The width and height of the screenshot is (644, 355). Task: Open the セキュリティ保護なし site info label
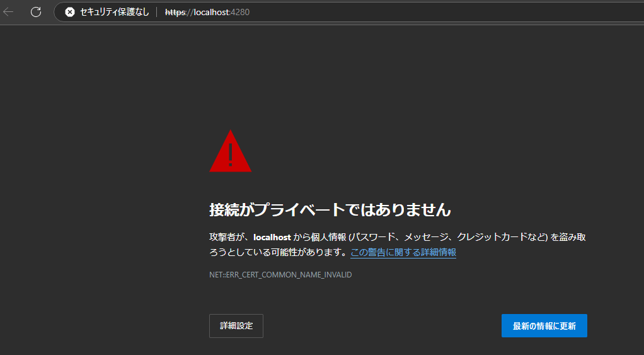[x=115, y=13]
